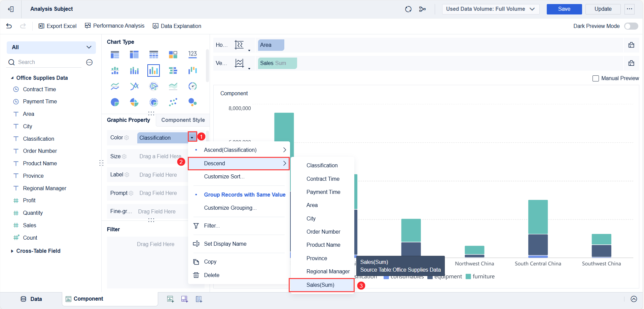Open Performance Analysis
Image resolution: width=644 pixels, height=309 pixels.
[115, 26]
